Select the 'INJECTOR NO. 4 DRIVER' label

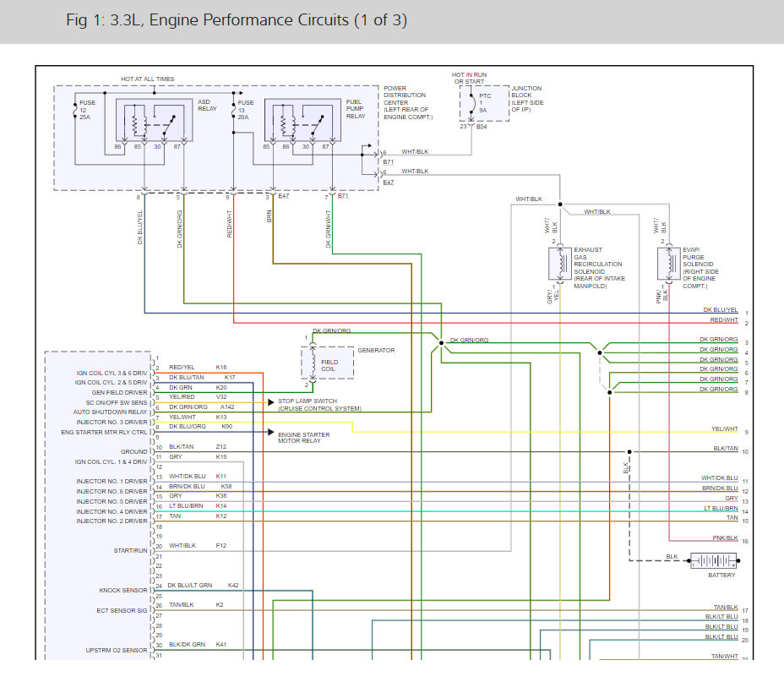[112, 511]
